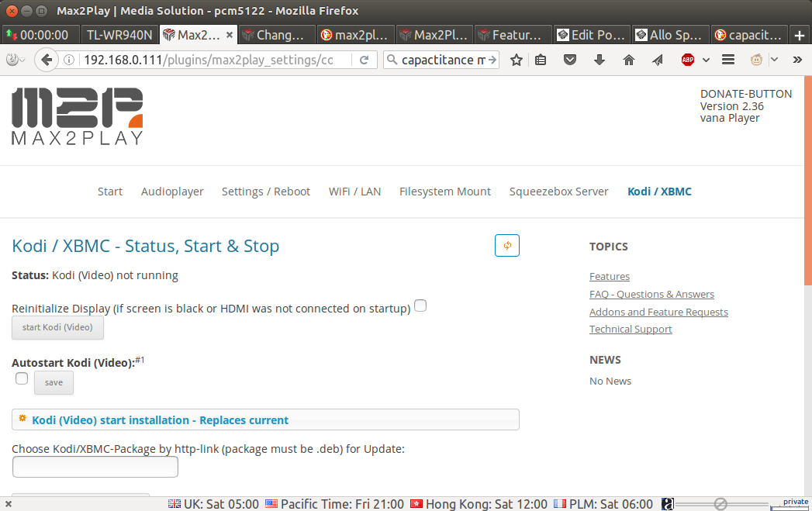Close the active Max2Play tab

(x=230, y=35)
